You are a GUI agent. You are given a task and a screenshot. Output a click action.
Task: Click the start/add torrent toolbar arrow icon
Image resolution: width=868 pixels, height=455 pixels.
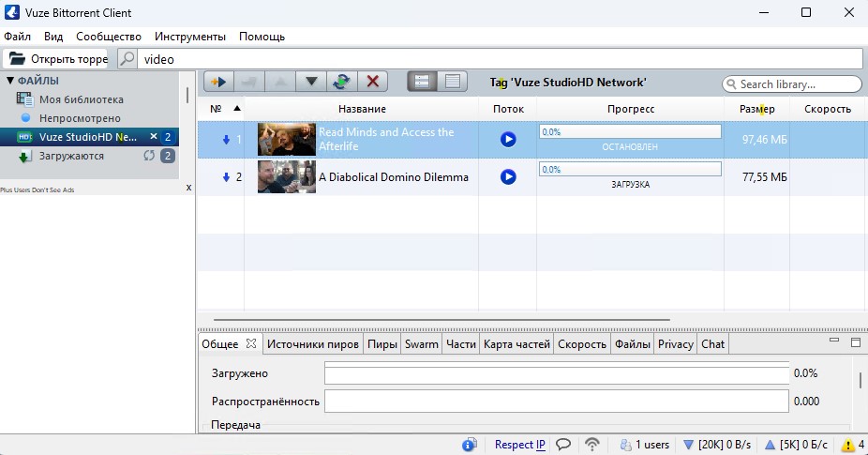tap(218, 82)
